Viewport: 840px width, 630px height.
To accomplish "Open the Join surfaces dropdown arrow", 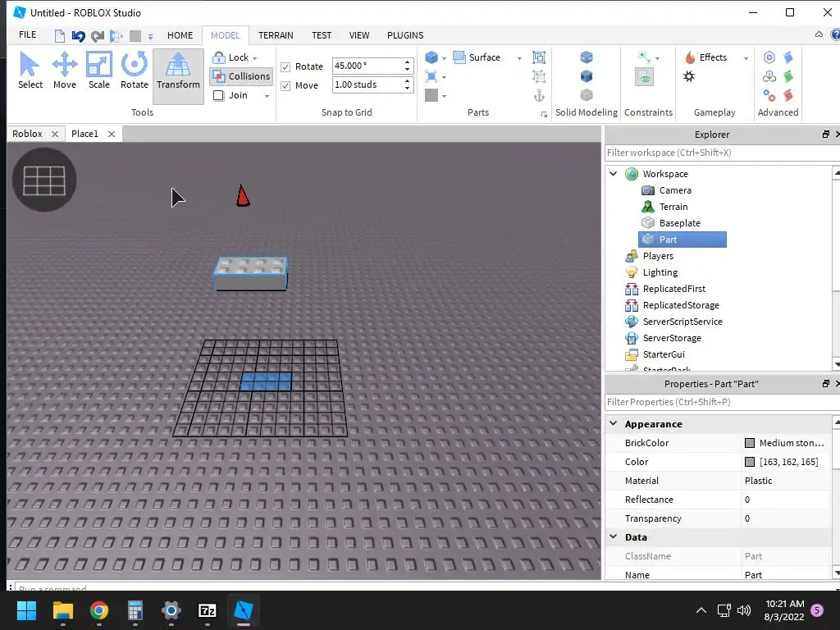I will [x=267, y=96].
